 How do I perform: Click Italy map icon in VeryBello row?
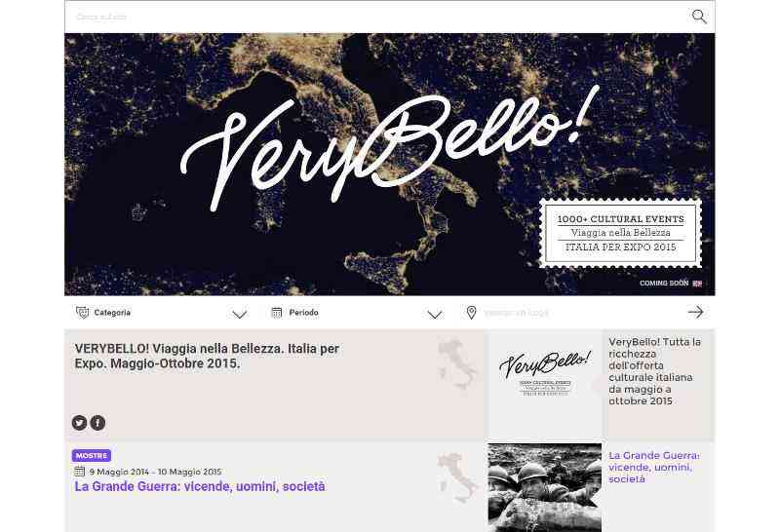coord(456,364)
